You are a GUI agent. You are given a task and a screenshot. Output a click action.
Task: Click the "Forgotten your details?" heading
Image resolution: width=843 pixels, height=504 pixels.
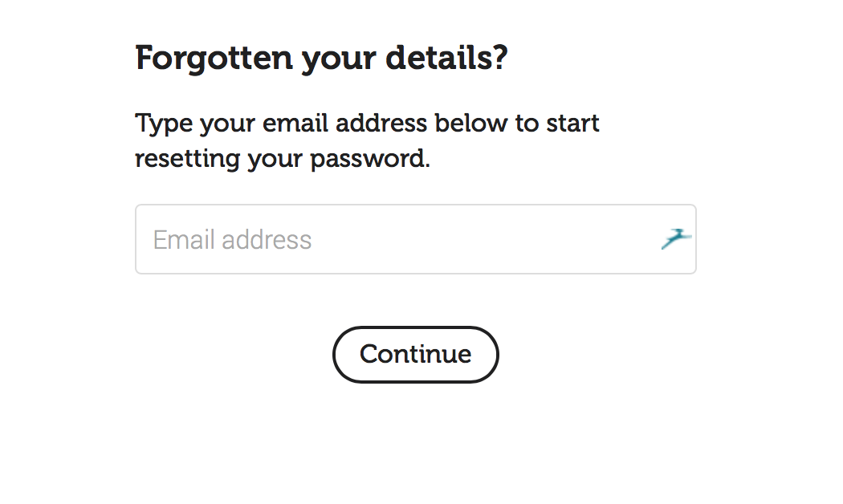[321, 59]
